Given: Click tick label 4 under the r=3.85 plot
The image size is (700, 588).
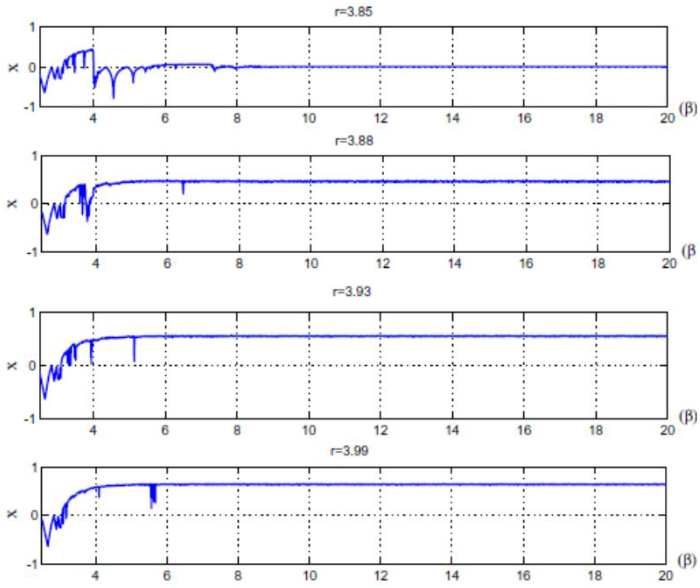Looking at the screenshot, I should point(93,118).
